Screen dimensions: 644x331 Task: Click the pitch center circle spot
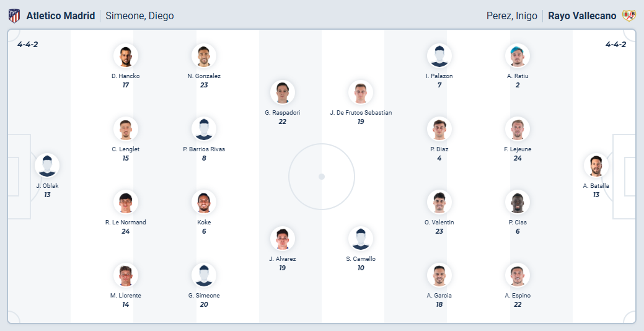coord(322,177)
